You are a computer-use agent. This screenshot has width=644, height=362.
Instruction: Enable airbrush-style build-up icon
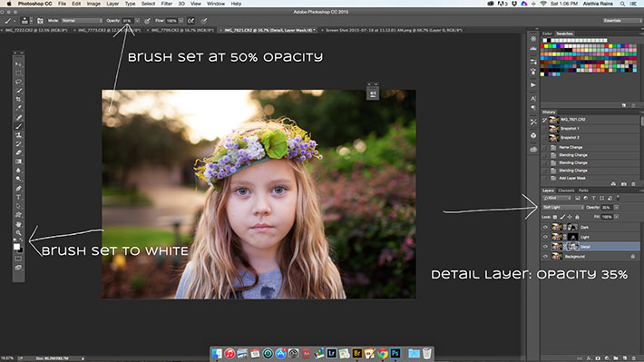point(191,21)
